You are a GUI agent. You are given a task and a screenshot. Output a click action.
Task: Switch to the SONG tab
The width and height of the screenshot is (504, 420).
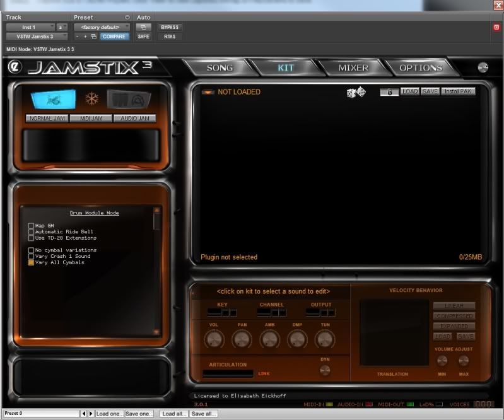[220, 67]
